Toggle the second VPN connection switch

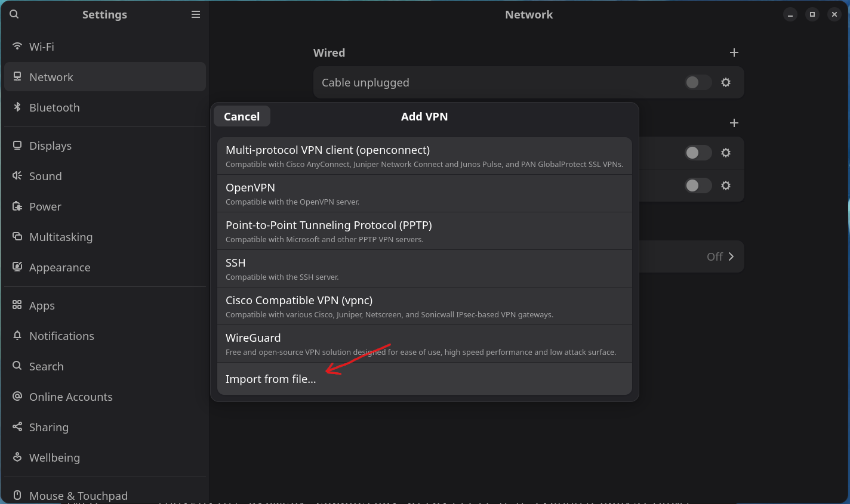point(698,185)
